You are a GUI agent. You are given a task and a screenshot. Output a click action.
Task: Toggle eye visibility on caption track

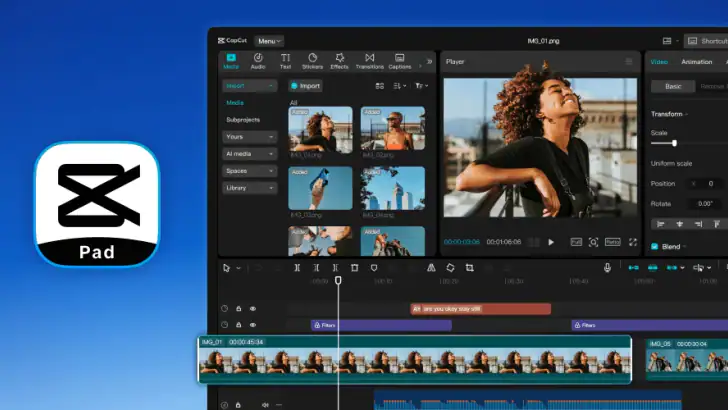pyautogui.click(x=253, y=308)
